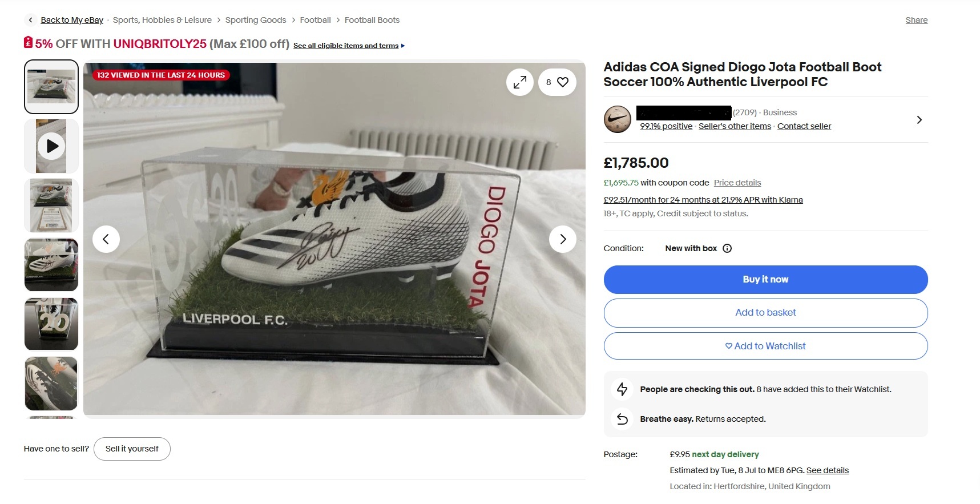Click the back arrow beside My eBay
The width and height of the screenshot is (980, 504).
[x=31, y=20]
